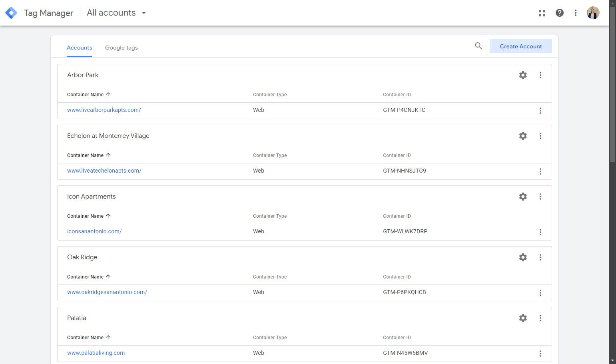Open Echelon at Monterrey Village settings gear
Screen dimensions: 616x364
[x=523, y=136]
